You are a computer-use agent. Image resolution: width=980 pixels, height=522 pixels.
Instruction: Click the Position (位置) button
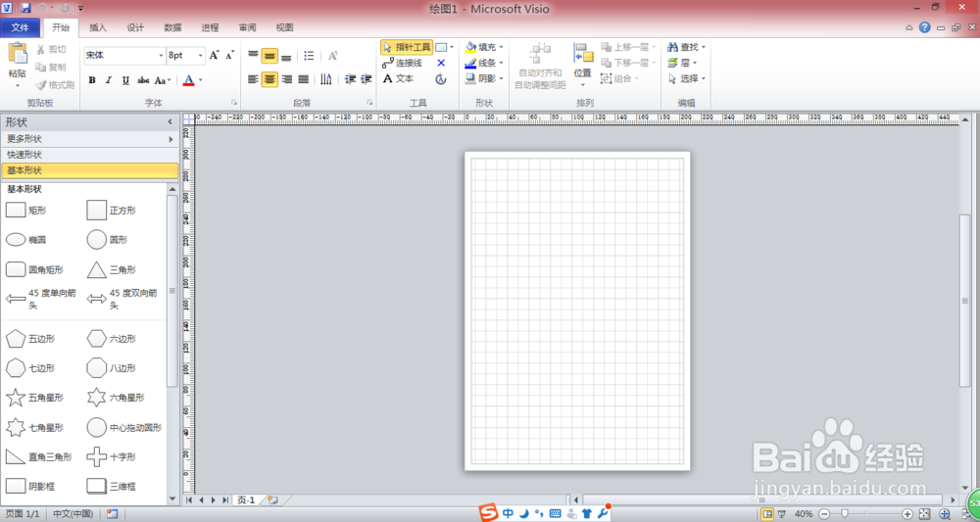pyautogui.click(x=583, y=65)
